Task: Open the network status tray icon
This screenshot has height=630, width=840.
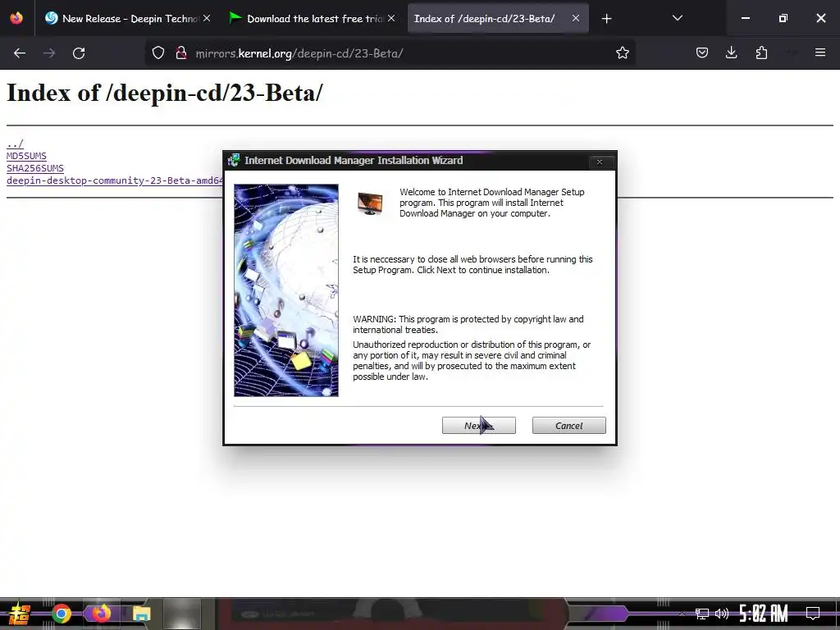Action: pos(702,614)
